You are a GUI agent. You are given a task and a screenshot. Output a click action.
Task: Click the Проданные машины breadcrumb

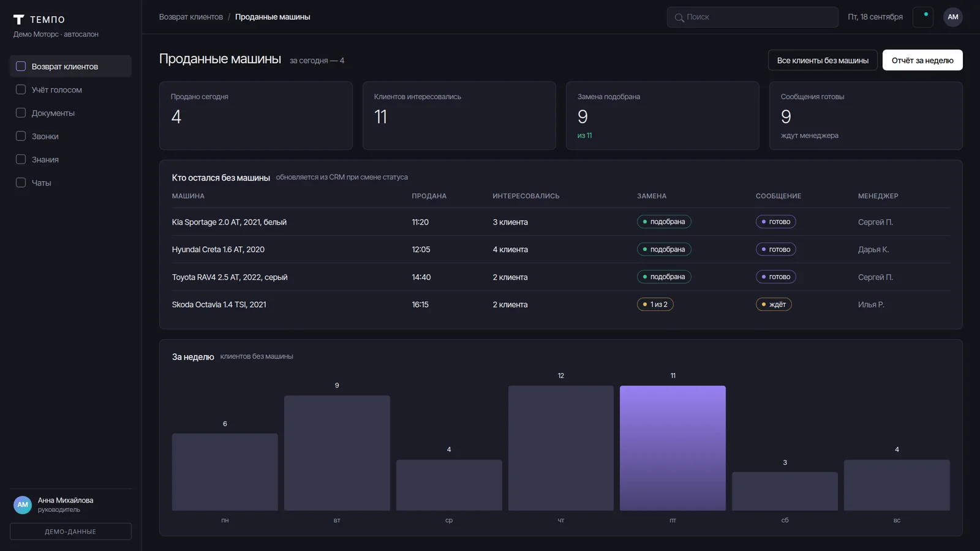click(x=273, y=17)
